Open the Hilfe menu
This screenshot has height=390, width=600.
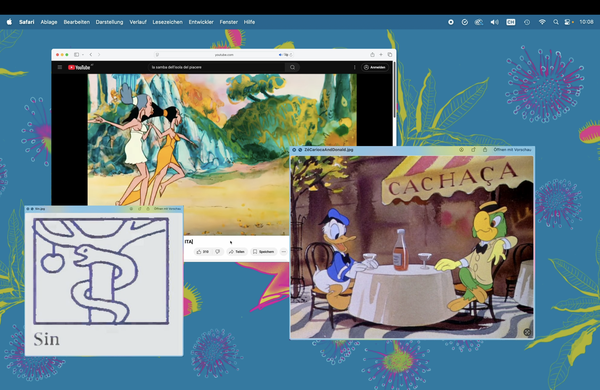(x=249, y=22)
